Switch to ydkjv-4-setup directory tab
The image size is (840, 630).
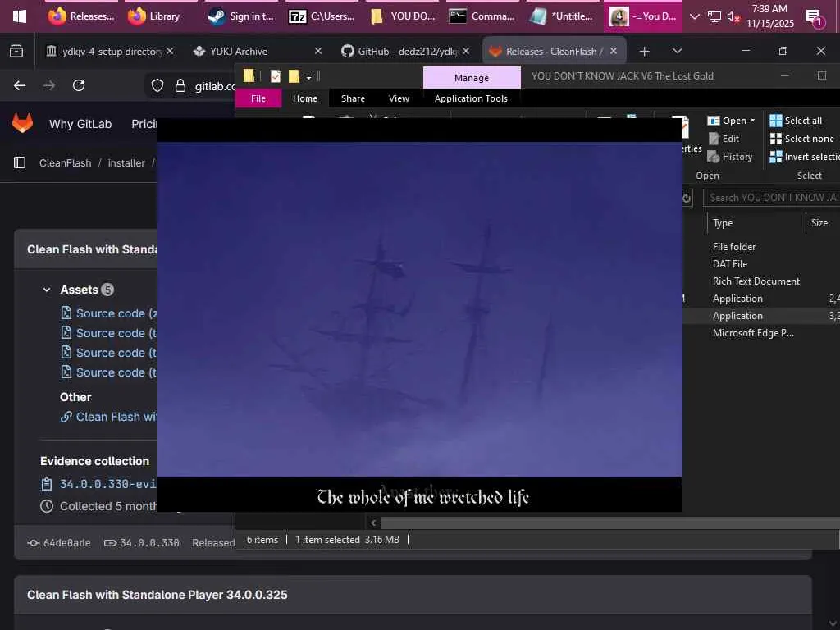(110, 52)
